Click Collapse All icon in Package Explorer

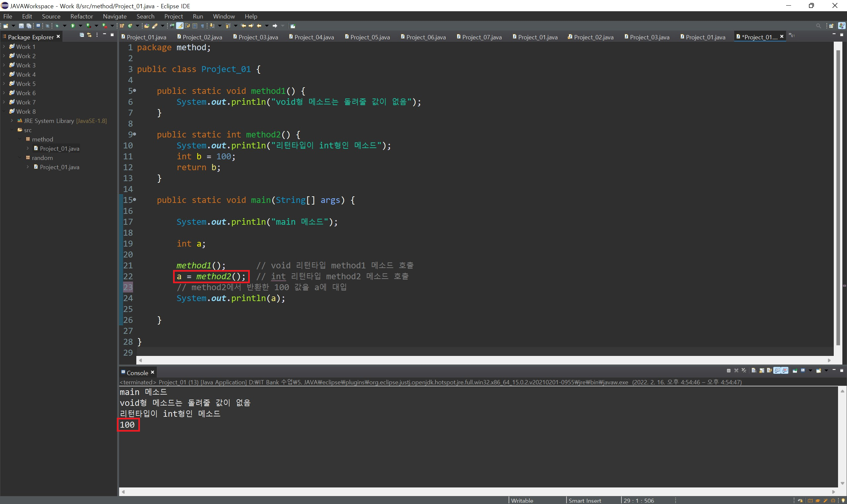tap(82, 35)
